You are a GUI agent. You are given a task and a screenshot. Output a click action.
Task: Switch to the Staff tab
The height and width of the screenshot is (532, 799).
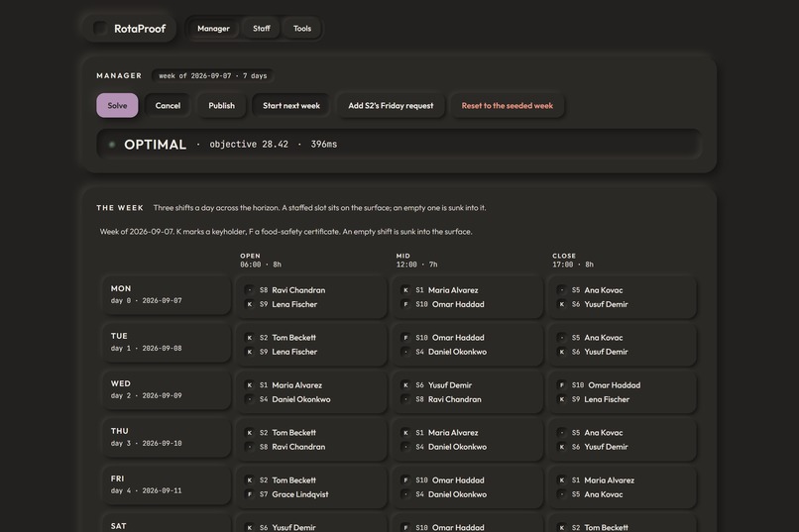point(262,29)
